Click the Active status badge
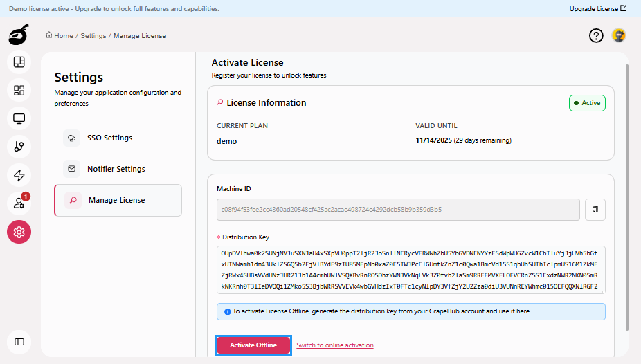The width and height of the screenshot is (641, 364). pyautogui.click(x=587, y=103)
